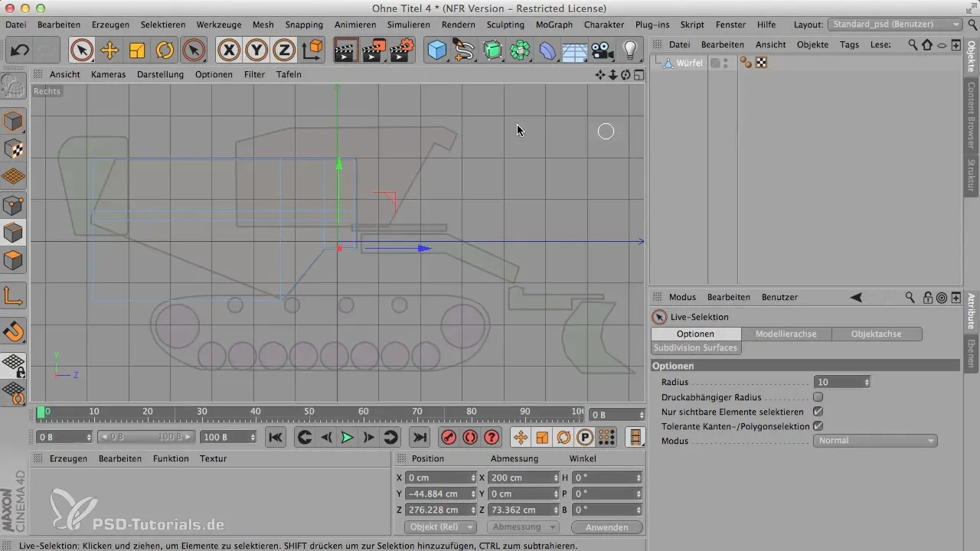
Task: Toggle autokeying button
Action: (470, 438)
